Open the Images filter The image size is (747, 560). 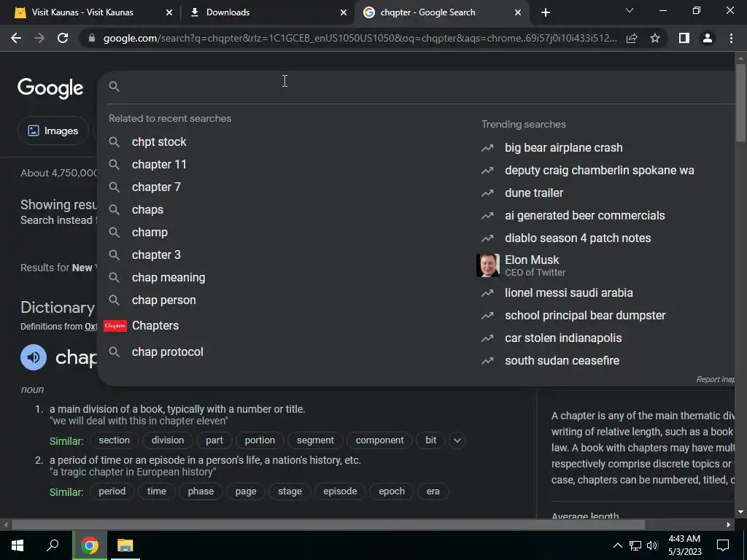53,131
